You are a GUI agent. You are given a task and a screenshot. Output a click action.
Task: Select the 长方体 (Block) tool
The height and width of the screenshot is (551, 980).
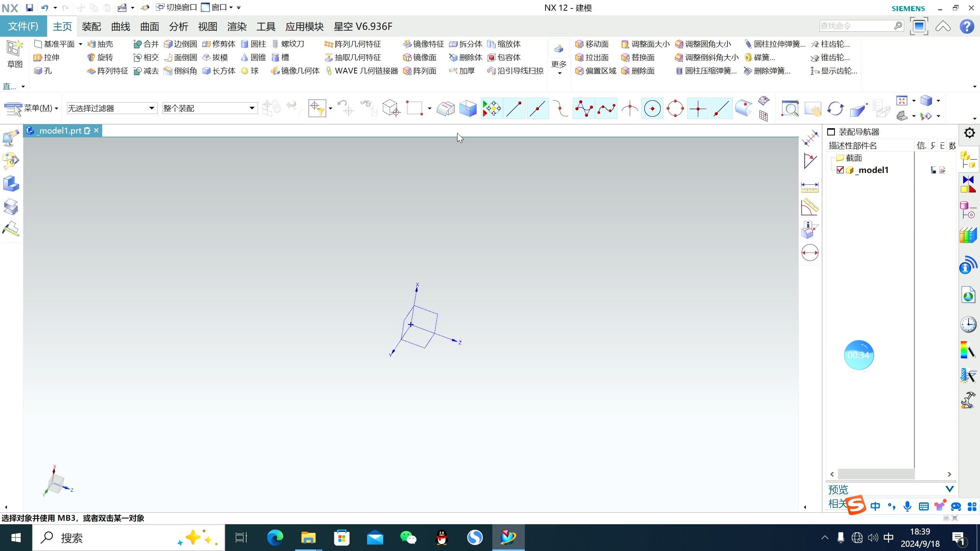point(219,70)
